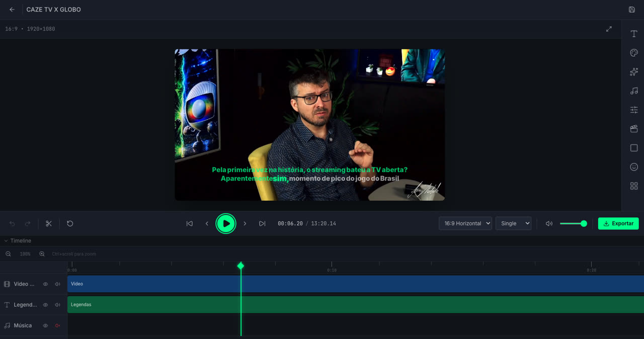
Task: Unmute the Música track audio
Action: pyautogui.click(x=57, y=325)
